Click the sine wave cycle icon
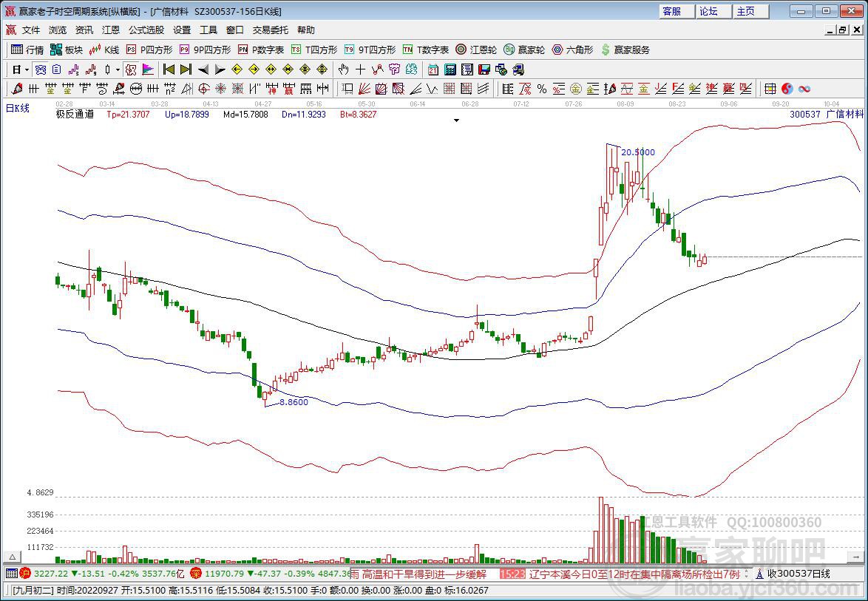This screenshot has width=868, height=601. [x=627, y=89]
